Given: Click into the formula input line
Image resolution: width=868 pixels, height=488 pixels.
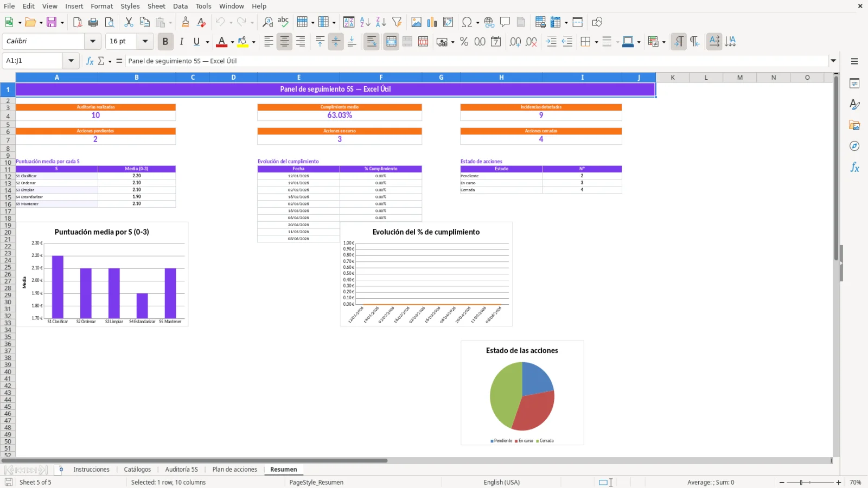Looking at the screenshot, I should (x=477, y=61).
